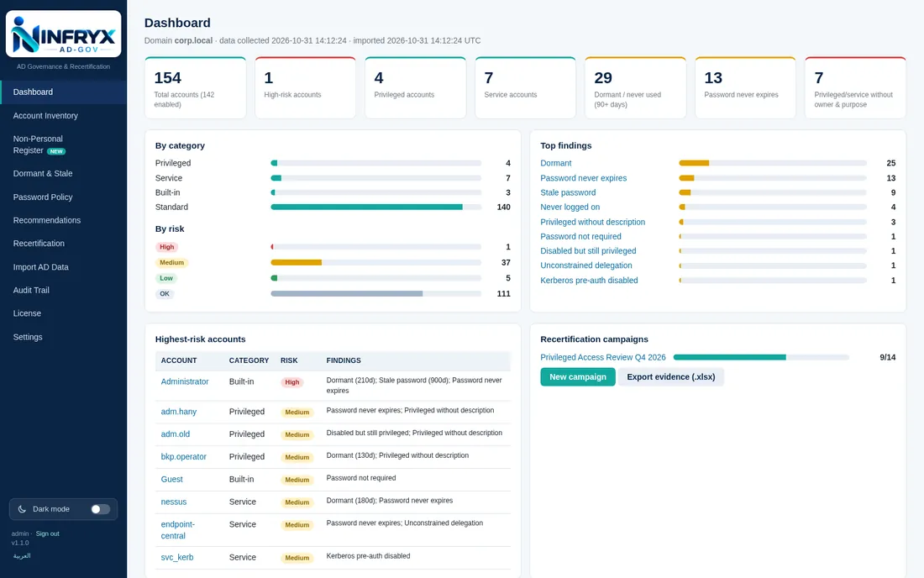Open Privileged Access Review Q4 2026 campaign
The image size is (924, 578).
coord(603,357)
